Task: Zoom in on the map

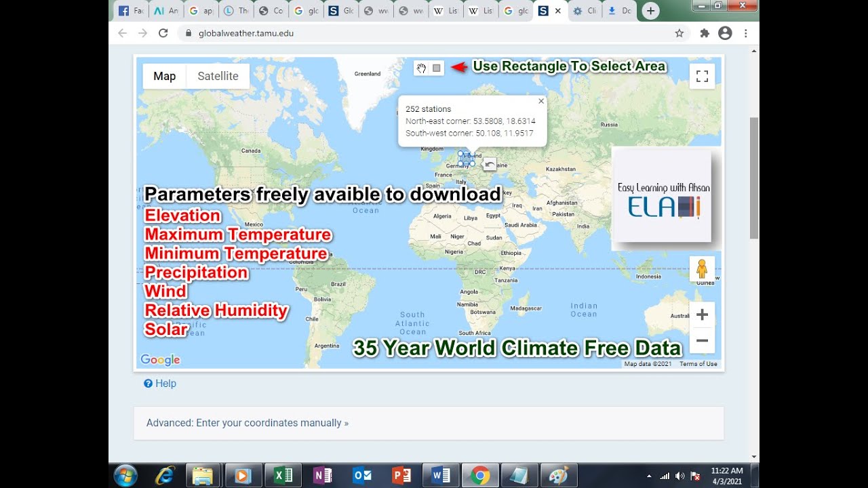Action: [x=702, y=315]
